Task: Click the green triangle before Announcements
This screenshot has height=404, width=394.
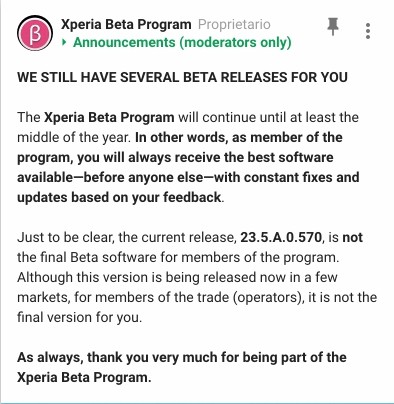Action: tap(65, 42)
